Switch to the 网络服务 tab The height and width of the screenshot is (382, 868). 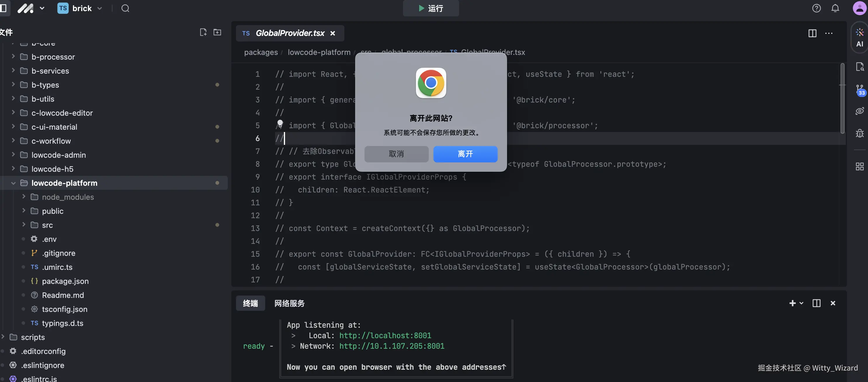289,303
